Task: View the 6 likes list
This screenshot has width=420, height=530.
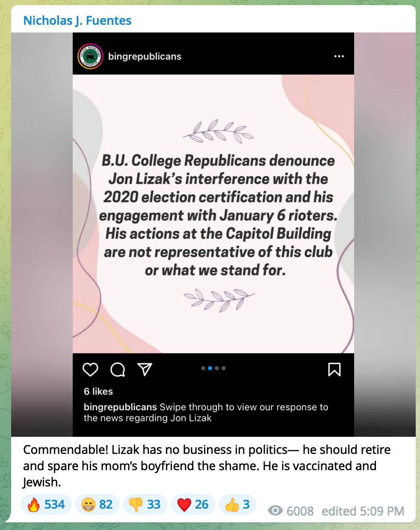Action: (x=98, y=392)
